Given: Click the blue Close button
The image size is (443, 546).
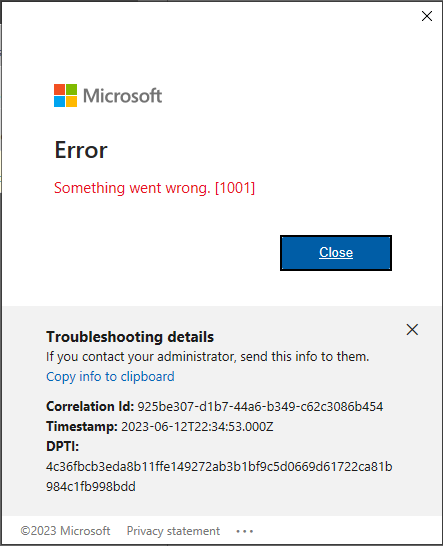Looking at the screenshot, I should point(336,253).
